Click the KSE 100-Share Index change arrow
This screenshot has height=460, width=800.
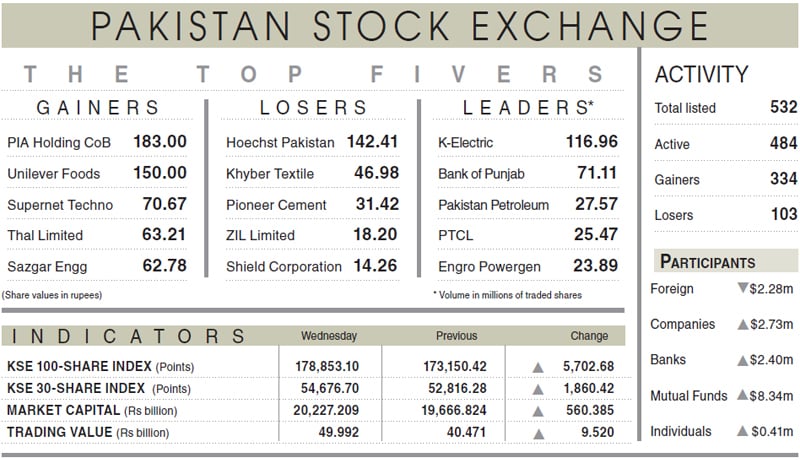tap(538, 367)
